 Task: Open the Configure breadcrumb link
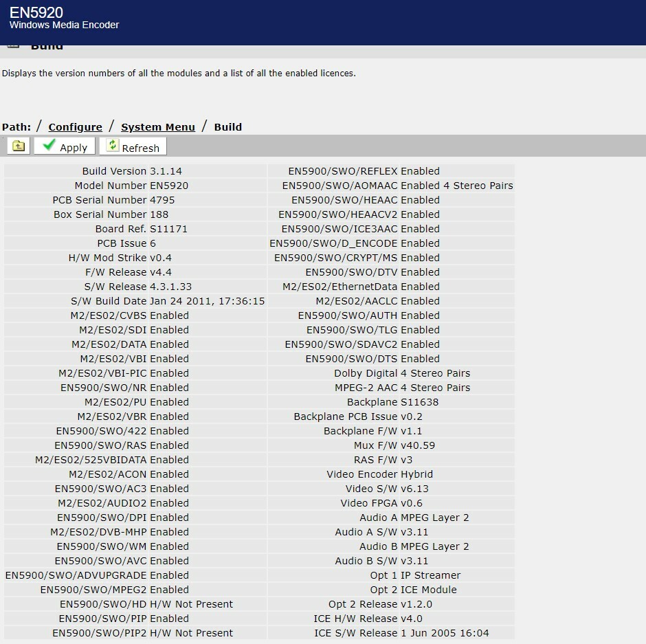[76, 127]
